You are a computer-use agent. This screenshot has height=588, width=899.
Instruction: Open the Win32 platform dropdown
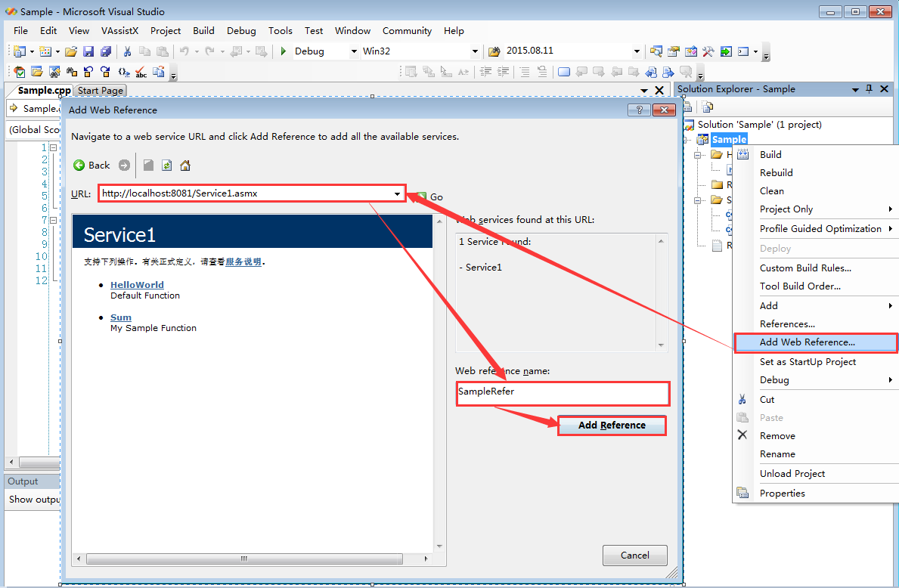(x=475, y=51)
